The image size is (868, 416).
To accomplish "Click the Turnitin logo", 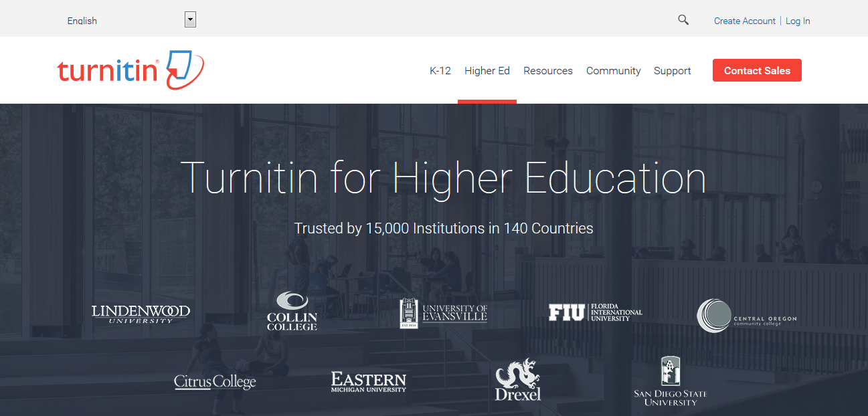I will (131, 70).
